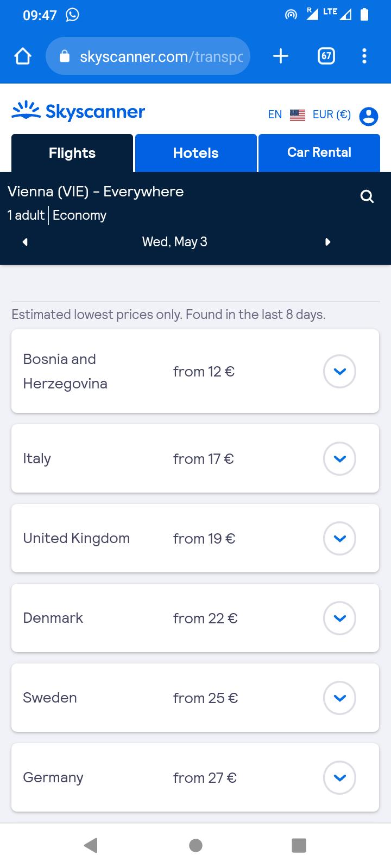Go to next day with right arrow

[x=327, y=242]
